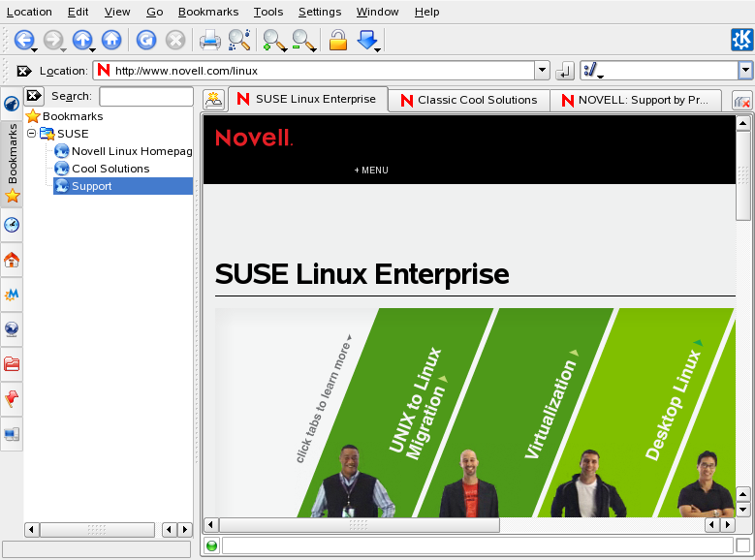Open the red pin sidebar icon
The height and width of the screenshot is (560, 755).
pos(12,399)
